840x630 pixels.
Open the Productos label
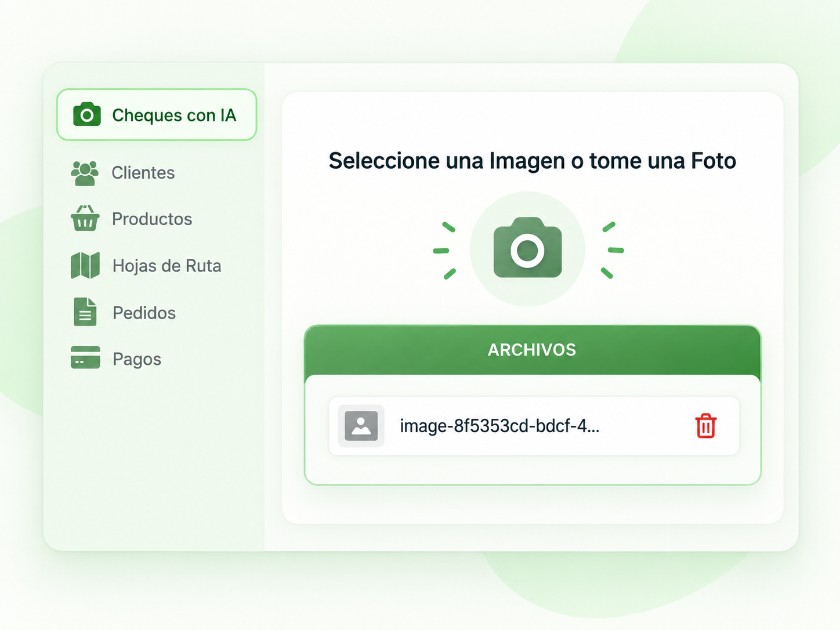pyautogui.click(x=152, y=219)
